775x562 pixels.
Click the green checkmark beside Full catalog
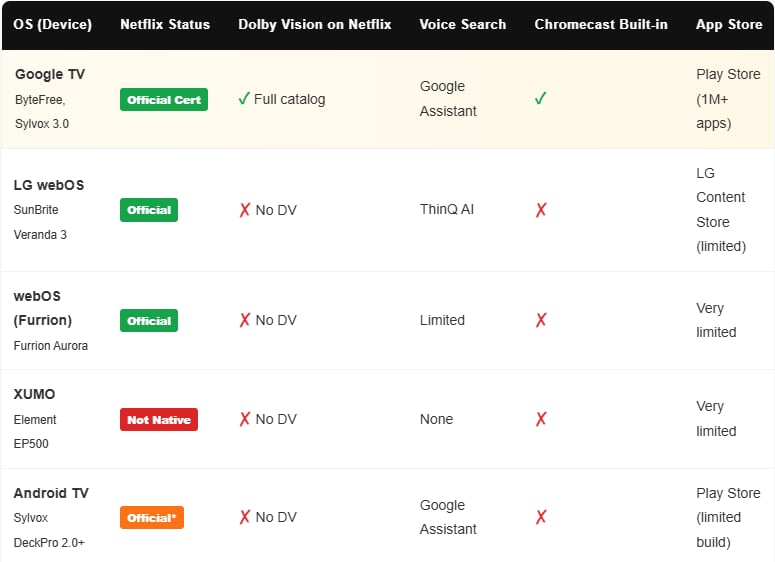click(x=244, y=99)
